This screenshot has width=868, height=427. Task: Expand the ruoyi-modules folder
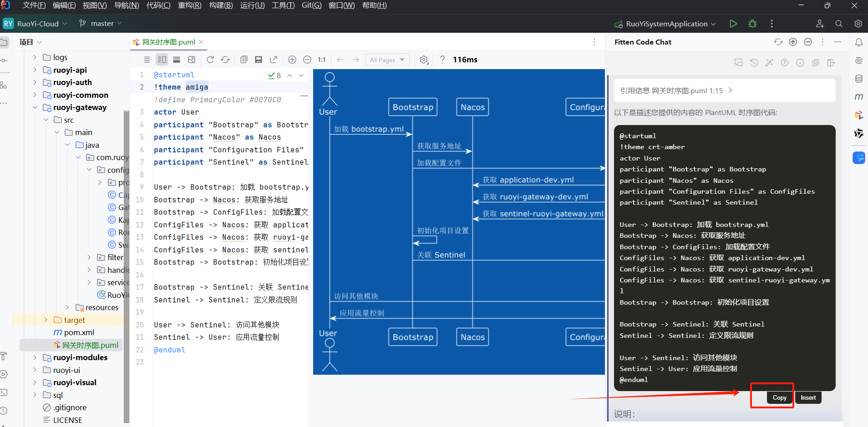click(x=35, y=357)
